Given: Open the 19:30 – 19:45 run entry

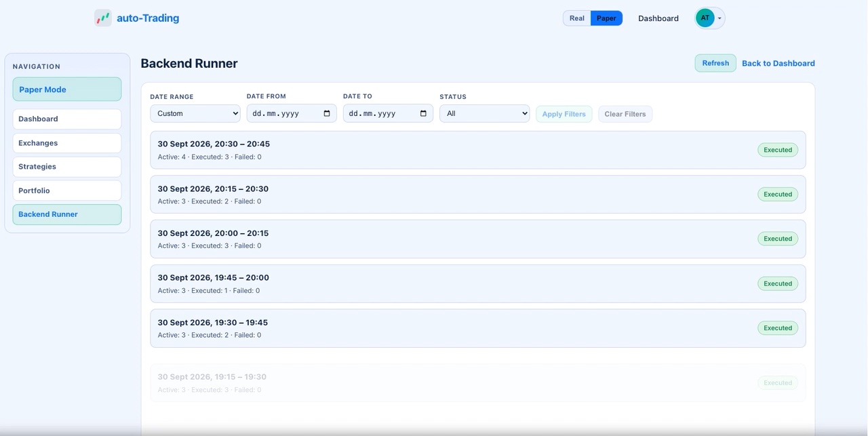Looking at the screenshot, I should tap(478, 328).
